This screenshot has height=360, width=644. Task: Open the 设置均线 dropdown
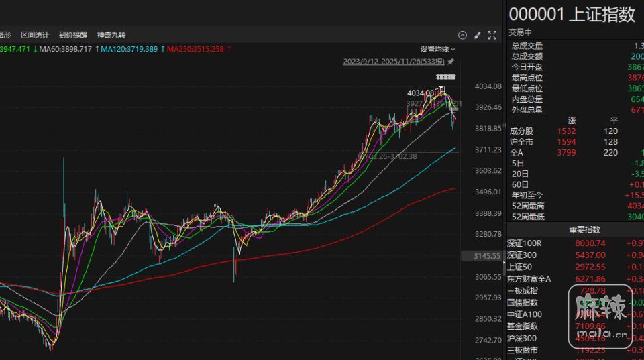point(437,49)
